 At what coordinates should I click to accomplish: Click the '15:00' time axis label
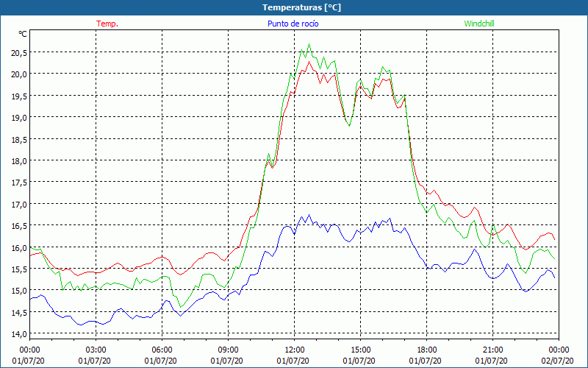[x=360, y=350]
